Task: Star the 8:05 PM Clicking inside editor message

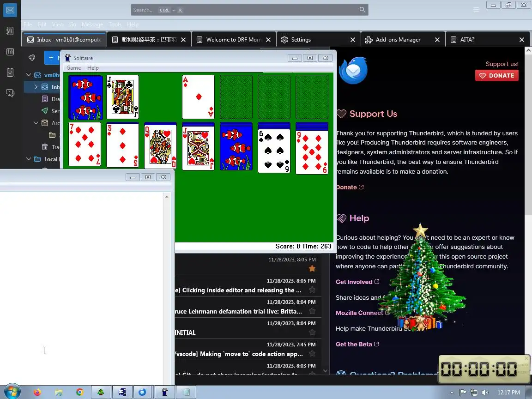Action: [x=312, y=290]
